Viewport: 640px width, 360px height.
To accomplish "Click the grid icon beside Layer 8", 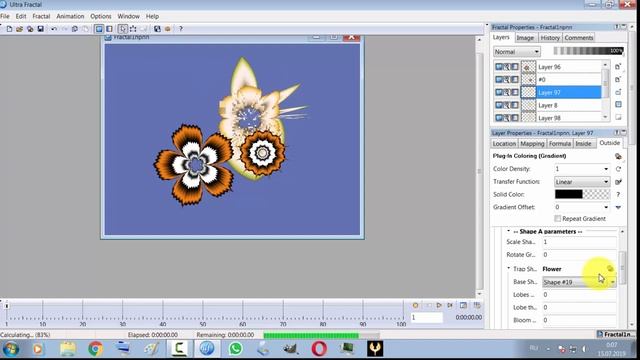I will coord(618,105).
